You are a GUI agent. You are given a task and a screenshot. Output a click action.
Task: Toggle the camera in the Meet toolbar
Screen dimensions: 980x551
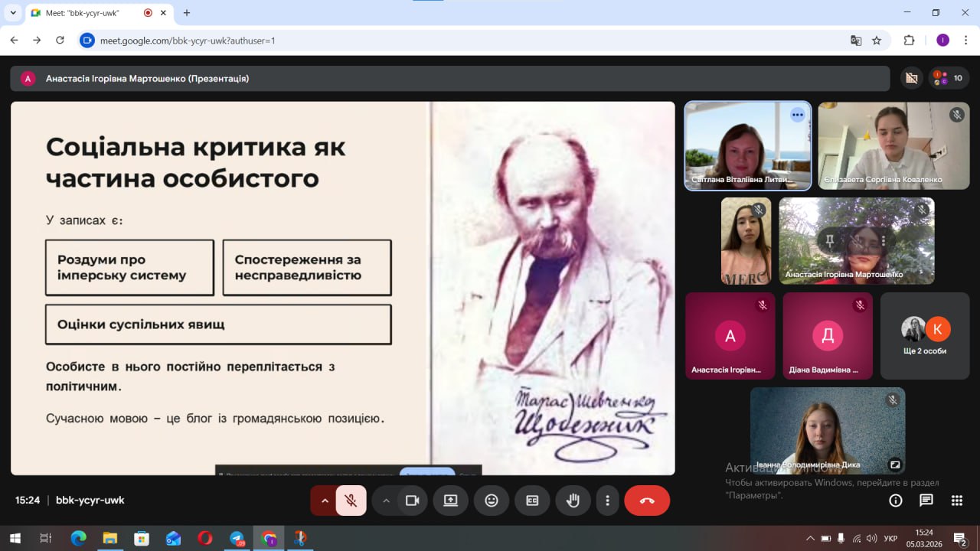(413, 500)
